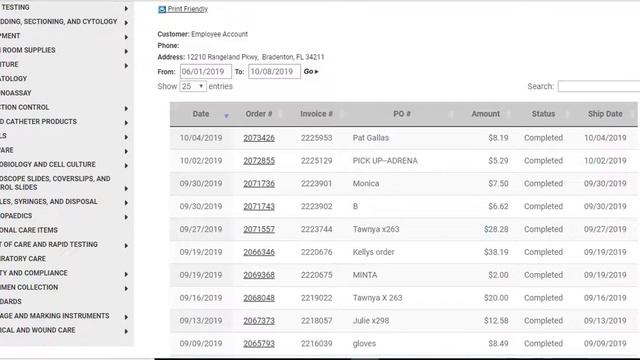Click PO entry Kellys order
Screen dimensions: 640x360
pos(373,252)
